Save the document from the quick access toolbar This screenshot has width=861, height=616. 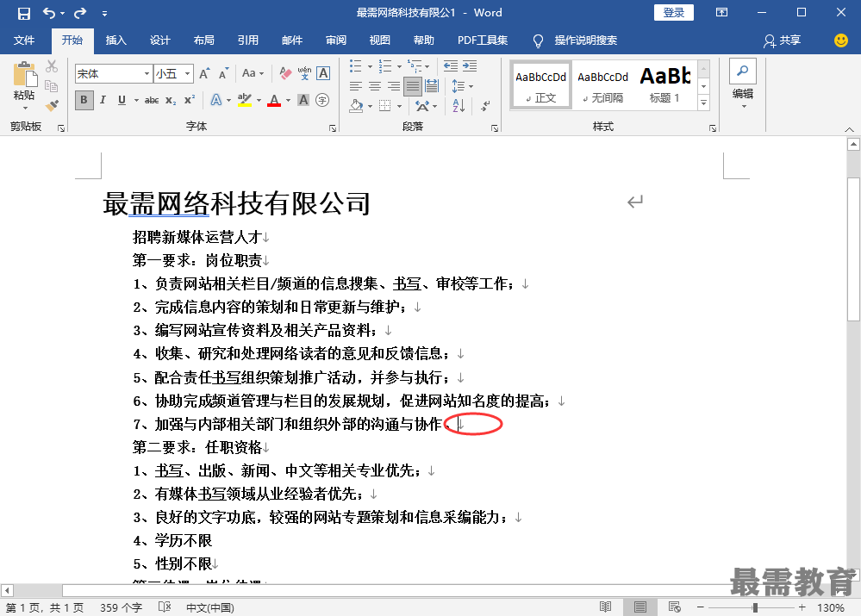(24, 13)
